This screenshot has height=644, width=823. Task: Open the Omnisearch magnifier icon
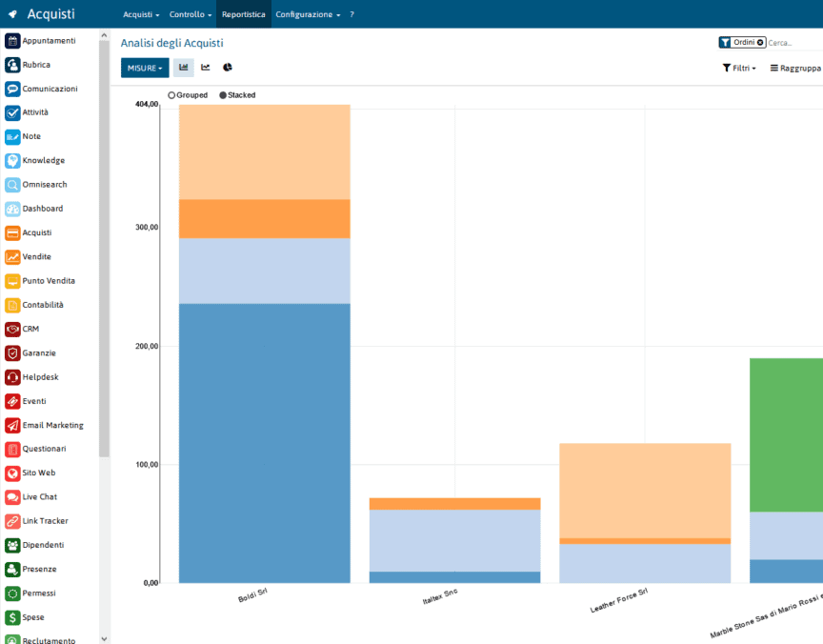click(x=12, y=185)
